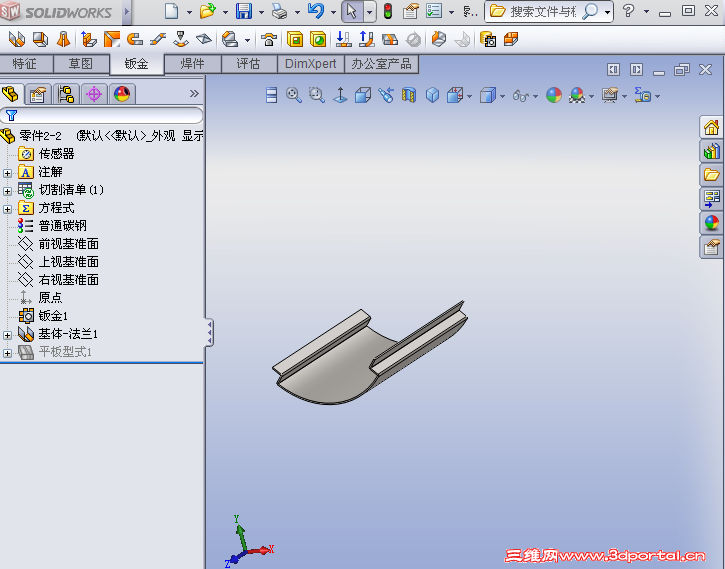Click the panel collapse handle on divider
Image resolution: width=725 pixels, height=569 pixels.
click(x=209, y=332)
